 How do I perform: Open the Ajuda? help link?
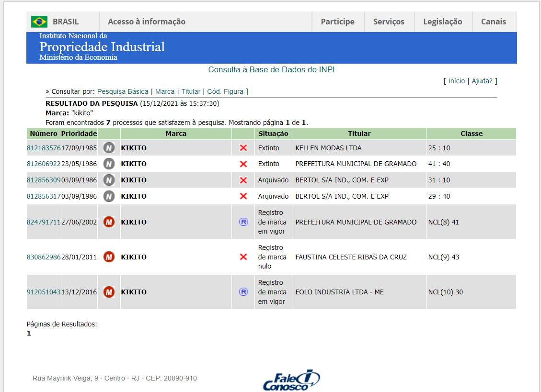point(482,81)
